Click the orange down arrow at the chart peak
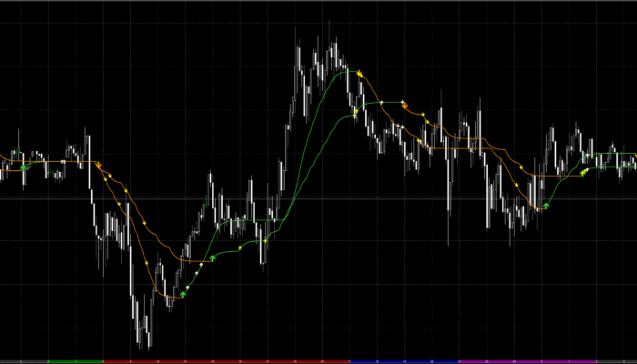Screen dimensions: 637x364 point(360,72)
